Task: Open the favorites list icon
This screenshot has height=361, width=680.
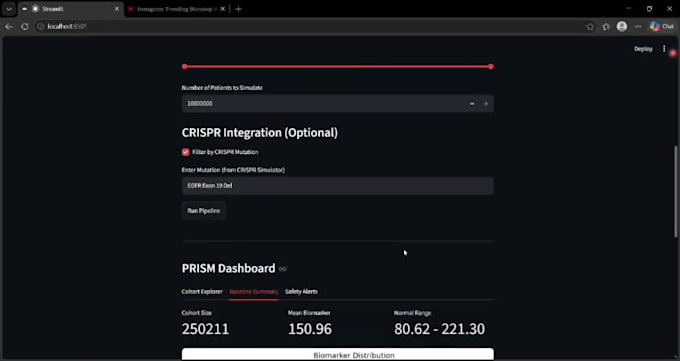Action: tap(606, 27)
